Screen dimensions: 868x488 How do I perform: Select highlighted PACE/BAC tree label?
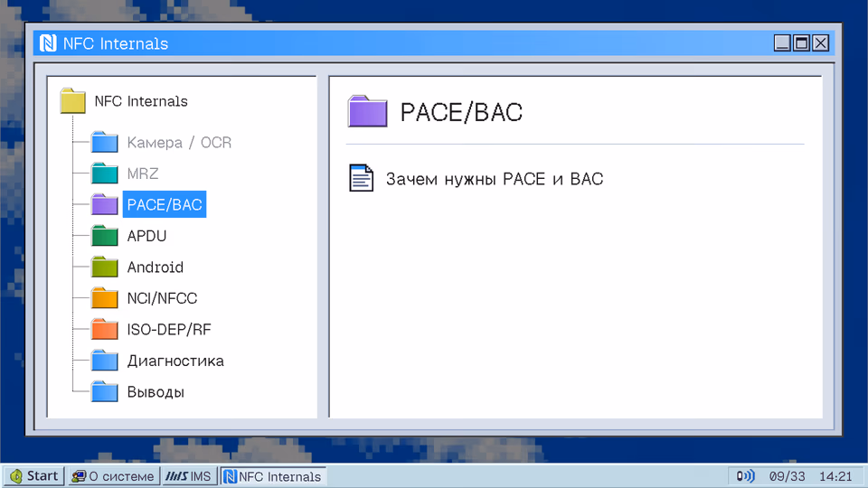click(165, 205)
